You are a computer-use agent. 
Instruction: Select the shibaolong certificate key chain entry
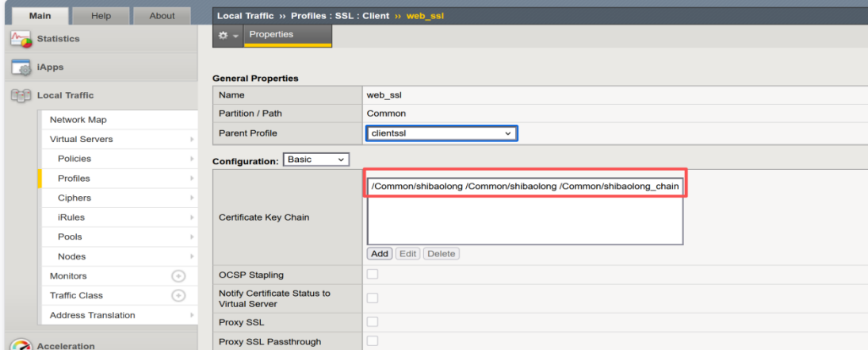[x=524, y=187]
